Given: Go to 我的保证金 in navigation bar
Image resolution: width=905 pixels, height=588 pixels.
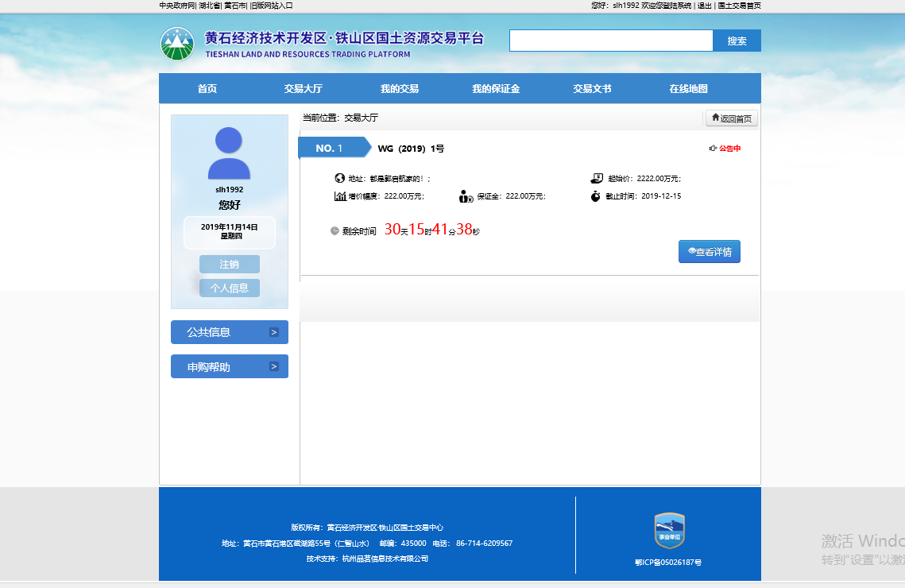Looking at the screenshot, I should point(496,89).
